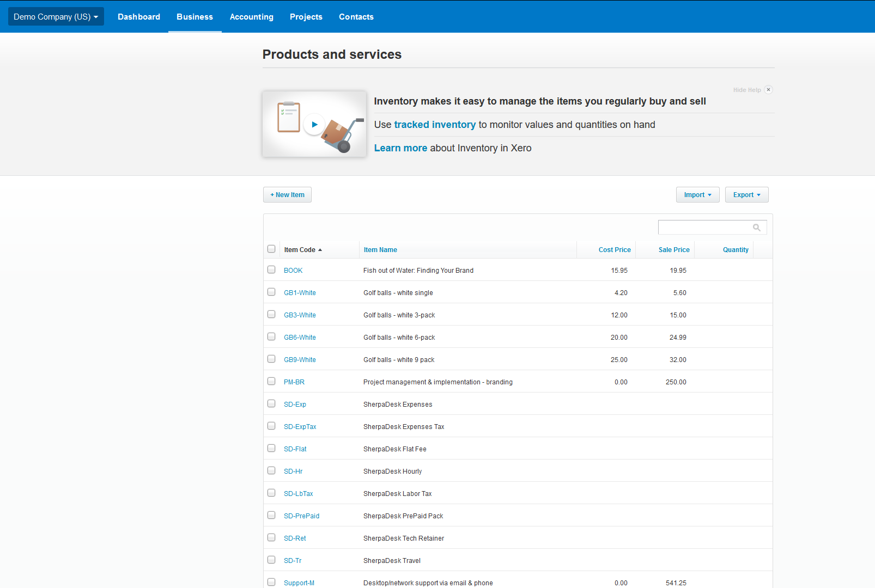The width and height of the screenshot is (875, 588).
Task: Play the Inventory help video
Action: click(314, 125)
